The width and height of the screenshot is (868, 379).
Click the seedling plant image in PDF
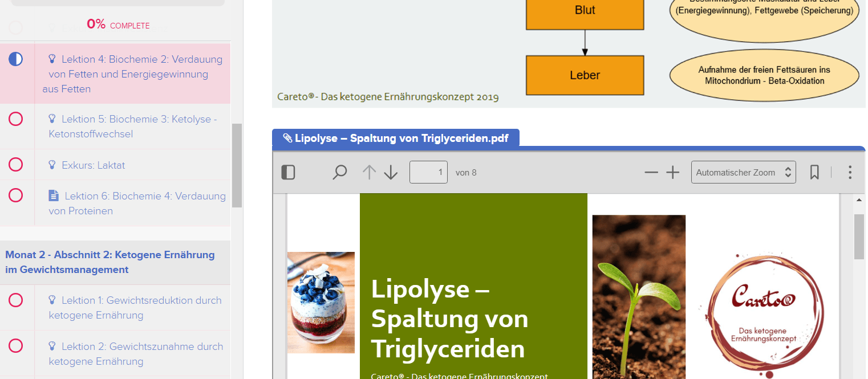[639, 297]
